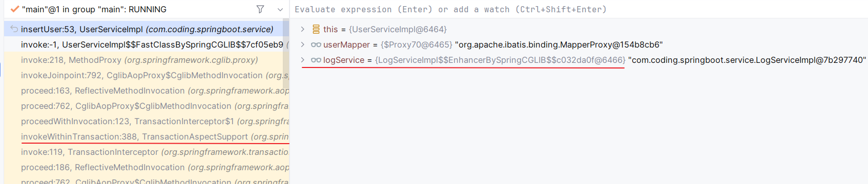Click the return arrow icon beside insertUser:53
This screenshot has width=868, height=184.
click(14, 29)
